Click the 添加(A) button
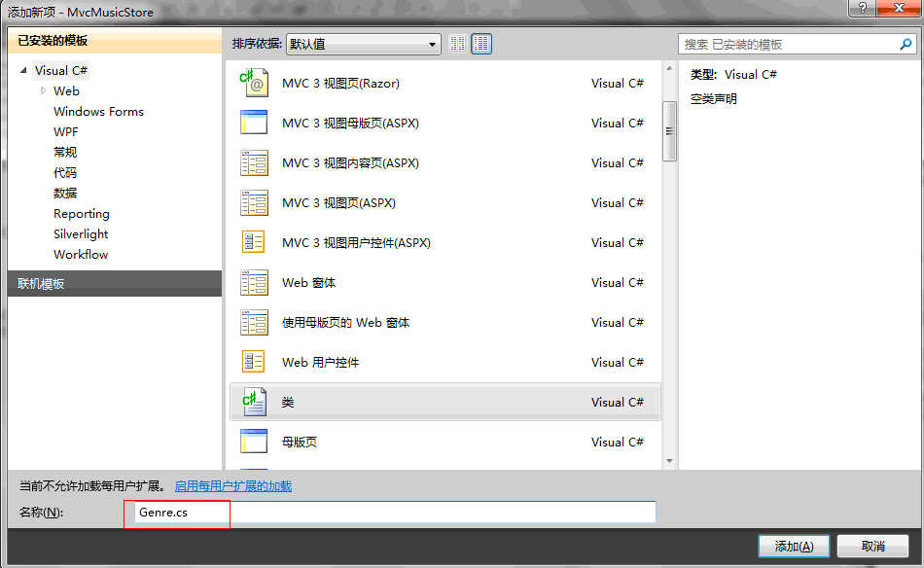 point(794,547)
